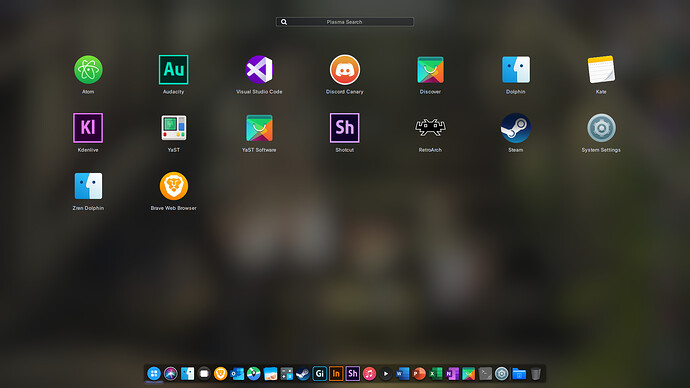The image size is (690, 388).
Task: Open Word from the dock
Action: [x=402, y=374]
